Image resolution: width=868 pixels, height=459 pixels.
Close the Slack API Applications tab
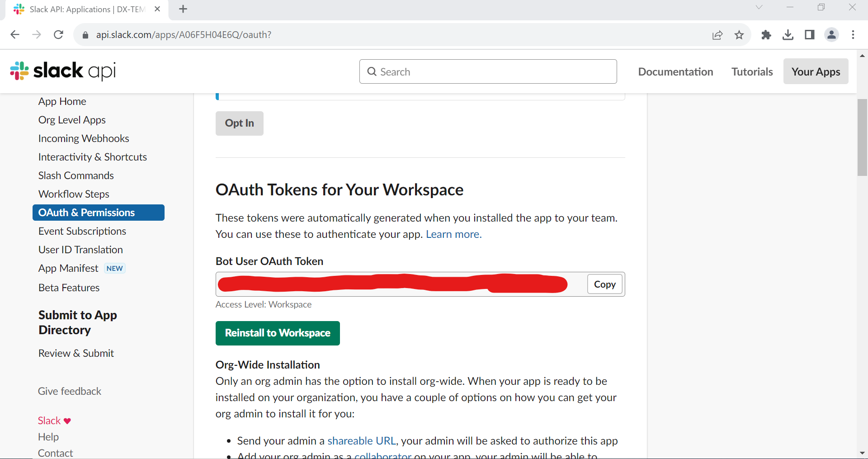[x=157, y=9]
